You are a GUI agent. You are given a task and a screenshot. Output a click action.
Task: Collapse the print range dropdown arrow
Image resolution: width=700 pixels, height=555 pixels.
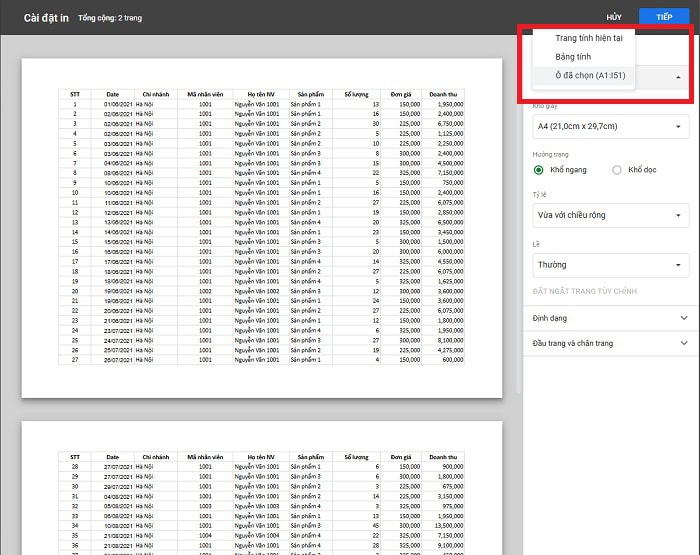click(x=679, y=77)
